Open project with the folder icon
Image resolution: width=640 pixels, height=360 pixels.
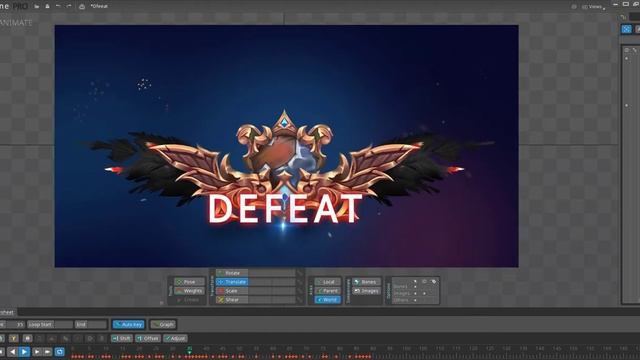point(37,6)
